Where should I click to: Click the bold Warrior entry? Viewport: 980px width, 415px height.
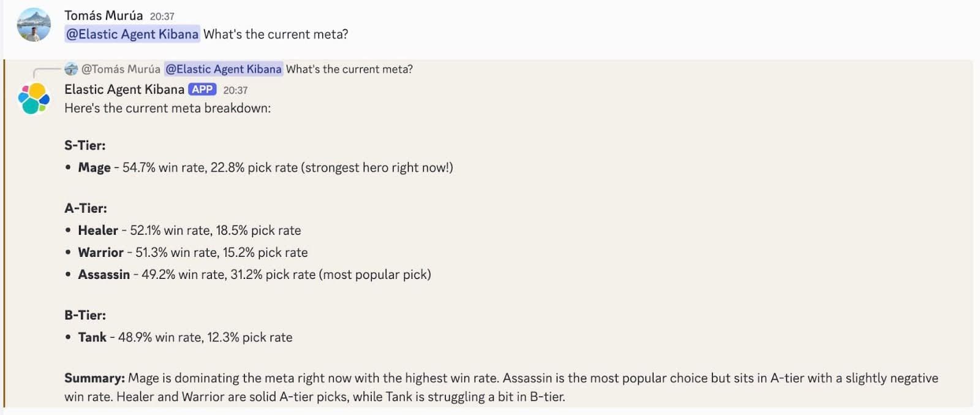(x=100, y=253)
